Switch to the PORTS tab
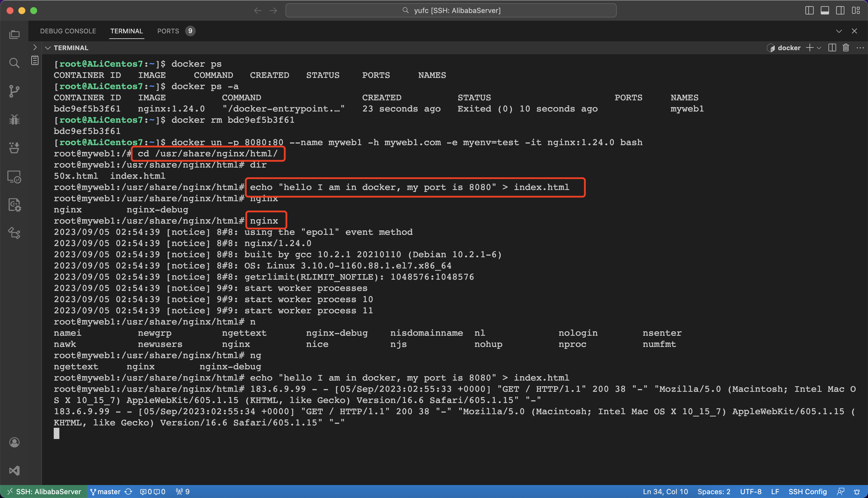The width and height of the screenshot is (868, 498). 168,31
